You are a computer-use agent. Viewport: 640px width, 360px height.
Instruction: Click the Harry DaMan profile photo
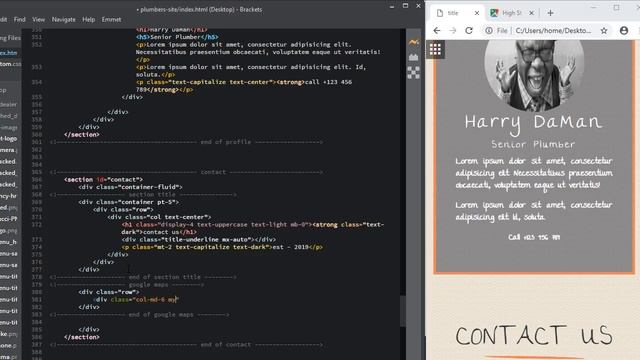tap(534, 76)
